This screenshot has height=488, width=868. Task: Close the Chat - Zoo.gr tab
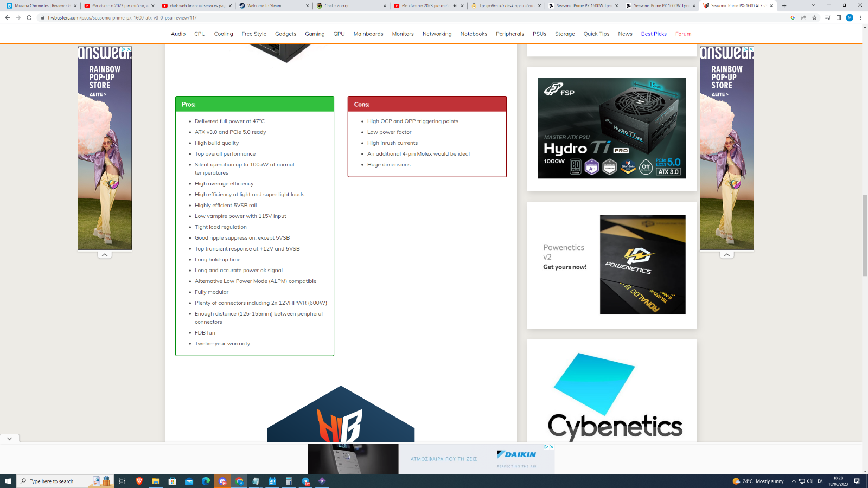[x=385, y=5]
